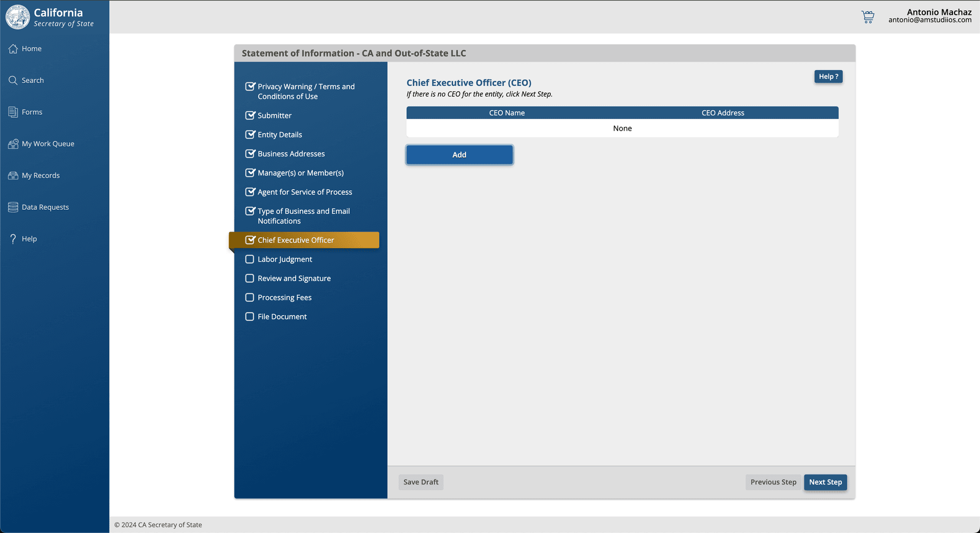Viewport: 980px width, 533px height.
Task: Click the Save Draft button
Action: [x=421, y=482]
